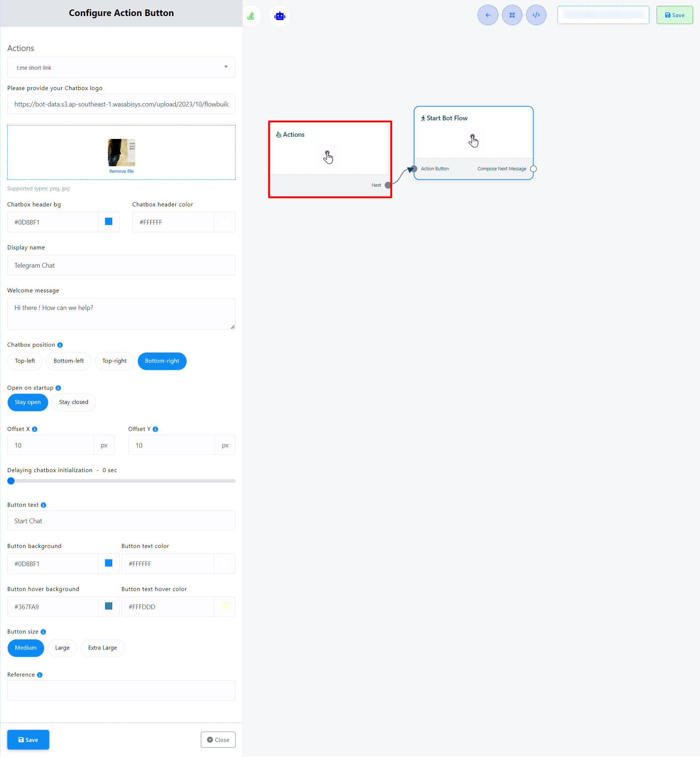The image size is (700, 757).
Task: Click info icon beside Reference label
Action: [40, 675]
